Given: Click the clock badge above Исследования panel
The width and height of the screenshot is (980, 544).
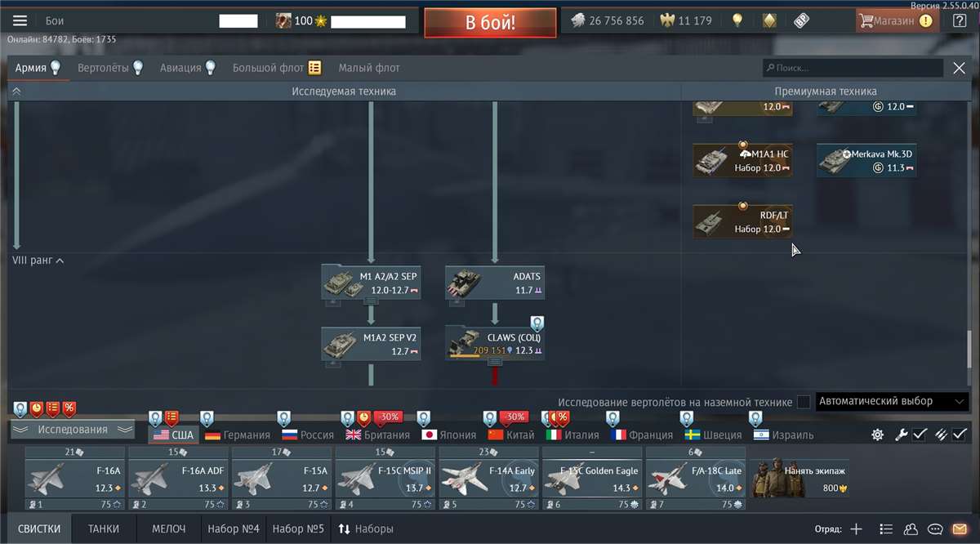Looking at the screenshot, I should (37, 408).
